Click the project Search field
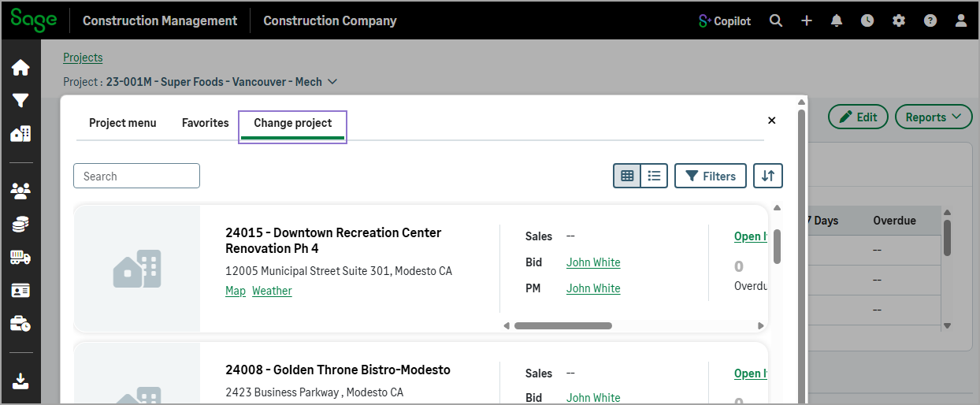 pyautogui.click(x=136, y=176)
